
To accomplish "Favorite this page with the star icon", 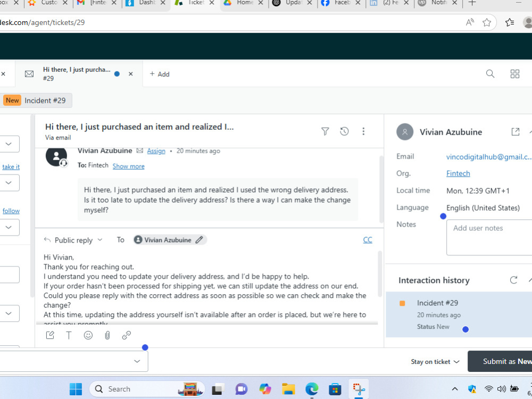I will point(487,22).
